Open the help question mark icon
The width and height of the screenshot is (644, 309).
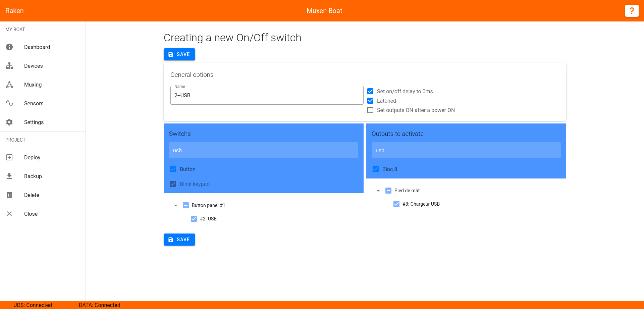tap(632, 11)
